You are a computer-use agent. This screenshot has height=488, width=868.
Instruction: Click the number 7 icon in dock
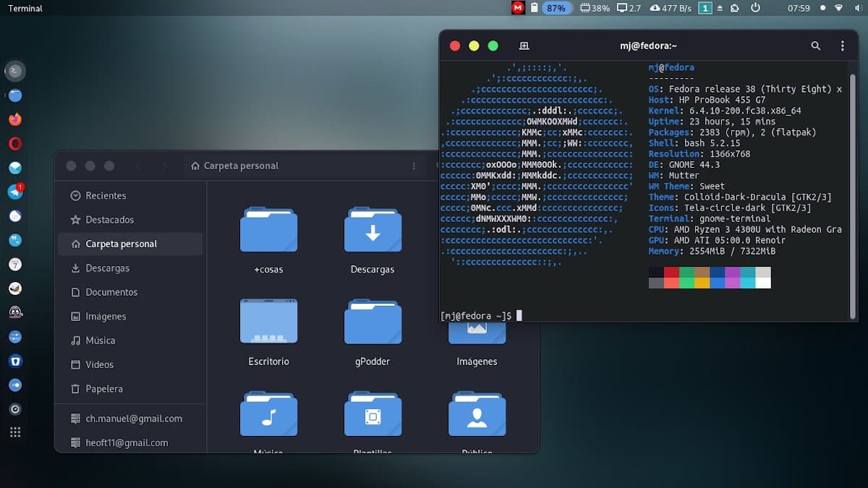(15, 264)
